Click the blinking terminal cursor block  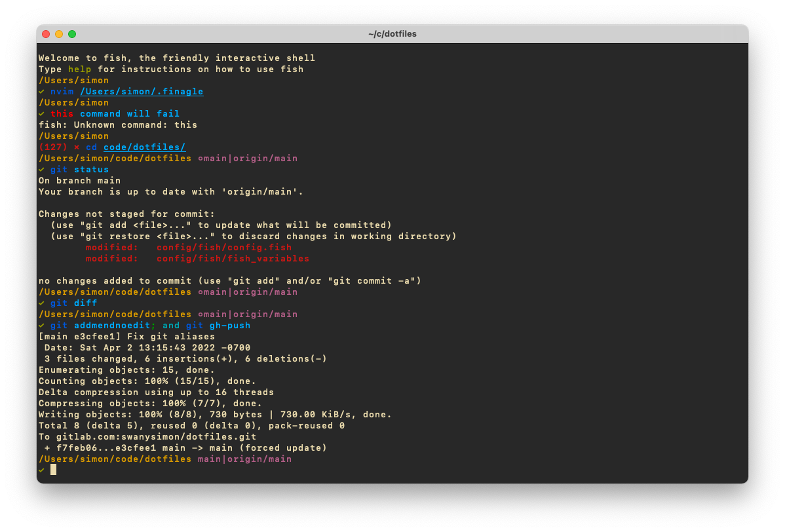[x=53, y=469]
